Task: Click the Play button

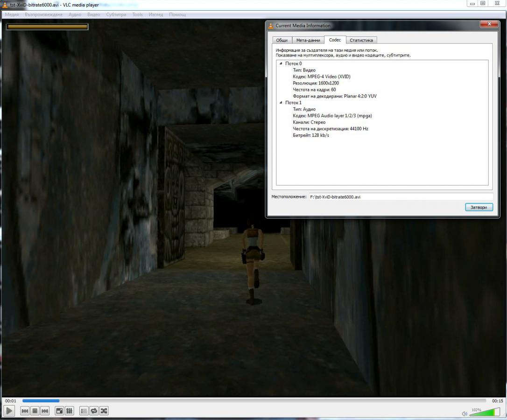Action: point(9,411)
